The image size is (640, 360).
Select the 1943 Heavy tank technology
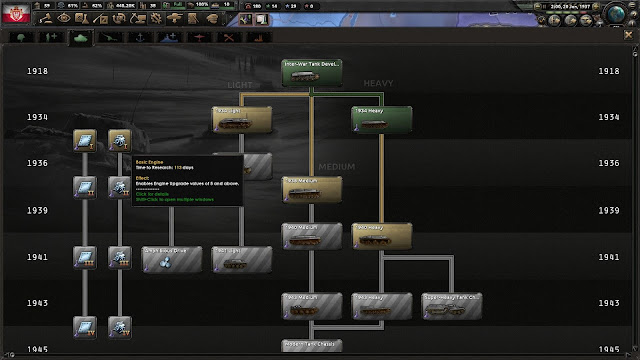click(382, 306)
